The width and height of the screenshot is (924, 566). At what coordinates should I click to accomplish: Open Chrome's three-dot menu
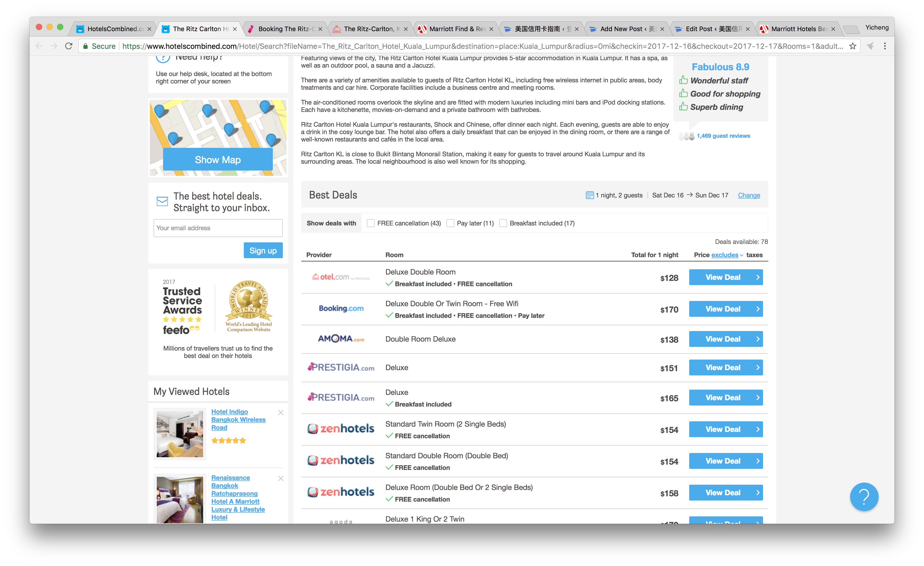[885, 46]
